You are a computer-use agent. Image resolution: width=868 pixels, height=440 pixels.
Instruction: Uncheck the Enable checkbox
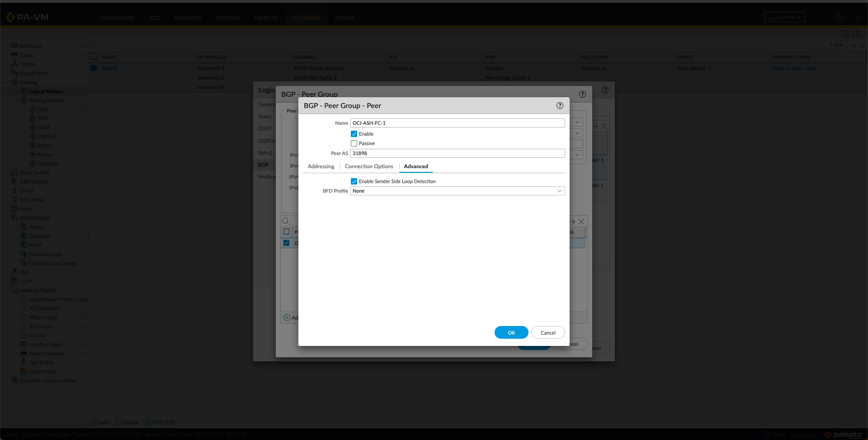(354, 134)
